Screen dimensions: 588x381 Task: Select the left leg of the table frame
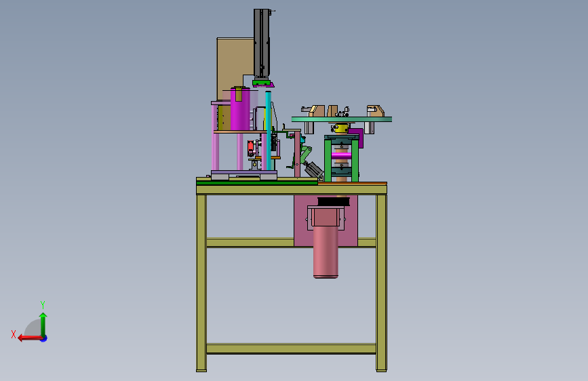(201, 283)
